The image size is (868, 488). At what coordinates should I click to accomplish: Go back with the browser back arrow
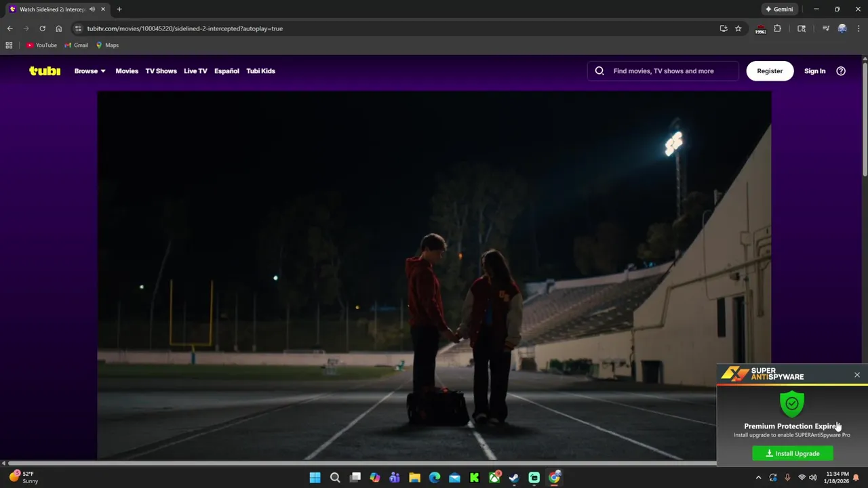point(9,28)
